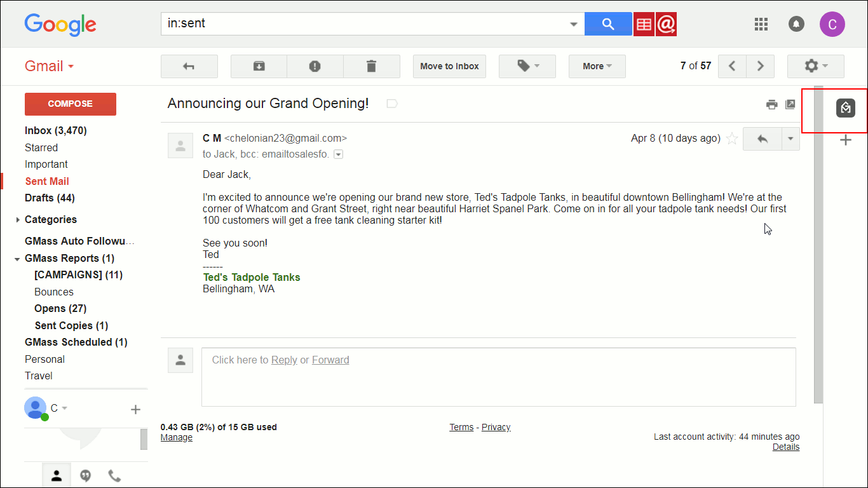The width and height of the screenshot is (868, 488).
Task: Open the notifications bell
Action: pyautogui.click(x=796, y=24)
